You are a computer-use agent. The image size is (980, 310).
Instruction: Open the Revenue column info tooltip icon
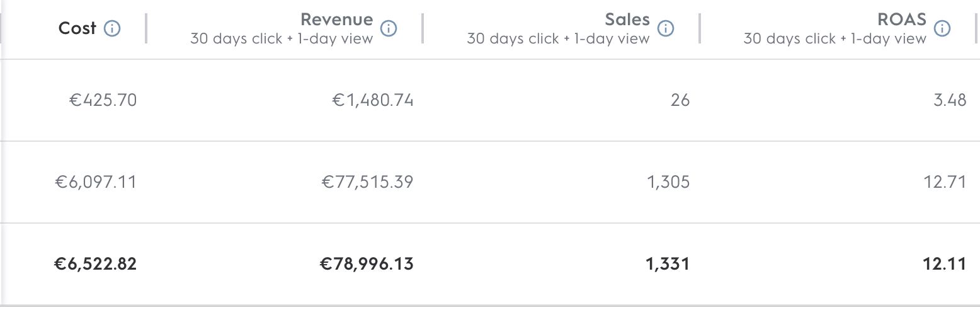389,28
